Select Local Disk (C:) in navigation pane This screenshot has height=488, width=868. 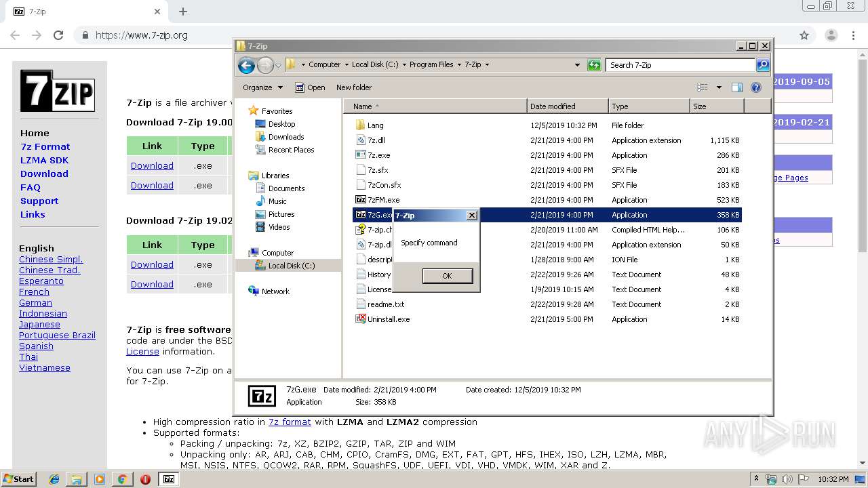(292, 266)
